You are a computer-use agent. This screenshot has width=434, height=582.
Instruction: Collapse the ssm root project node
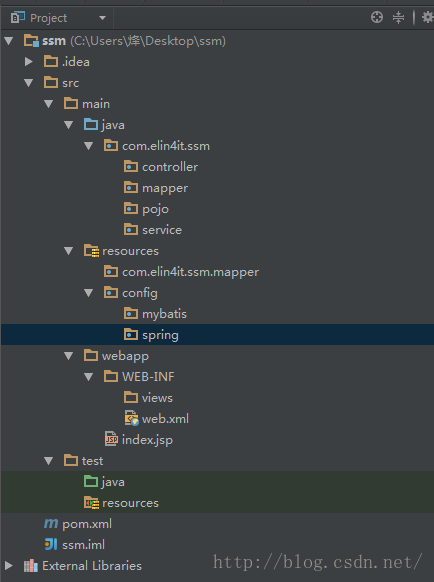(9, 41)
